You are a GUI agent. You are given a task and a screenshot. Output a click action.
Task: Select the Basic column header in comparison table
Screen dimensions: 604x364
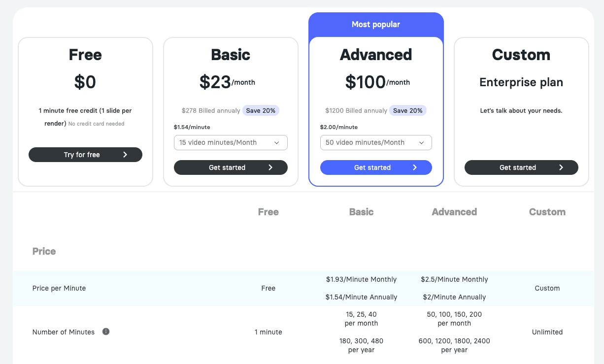[x=361, y=212]
